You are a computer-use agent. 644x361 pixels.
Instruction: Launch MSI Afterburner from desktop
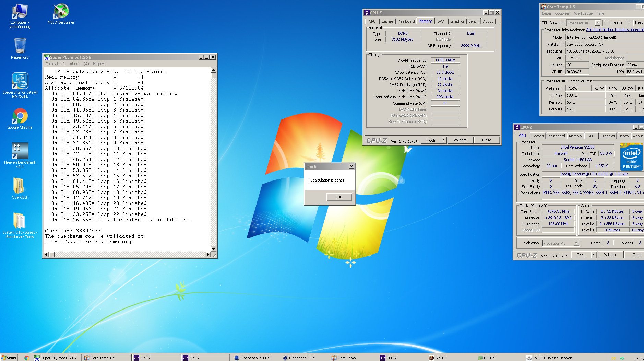click(61, 14)
